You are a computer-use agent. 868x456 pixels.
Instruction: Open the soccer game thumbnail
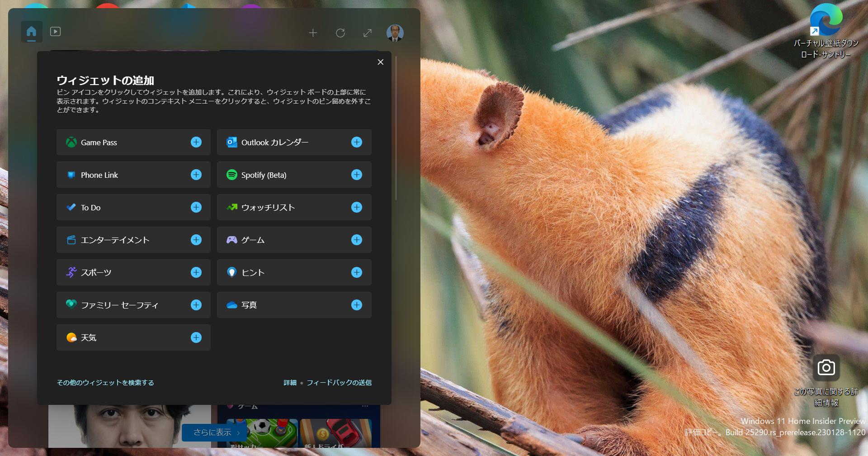click(262, 433)
